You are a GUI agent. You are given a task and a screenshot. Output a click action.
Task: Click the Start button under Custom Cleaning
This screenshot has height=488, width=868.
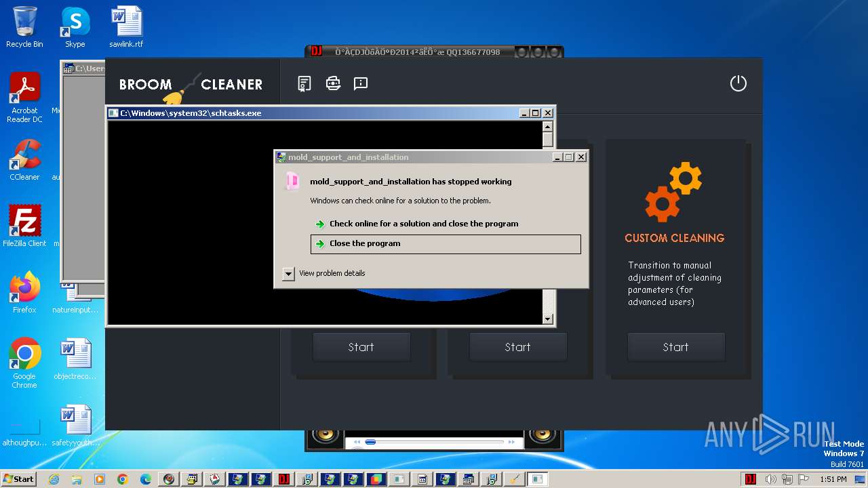click(675, 347)
